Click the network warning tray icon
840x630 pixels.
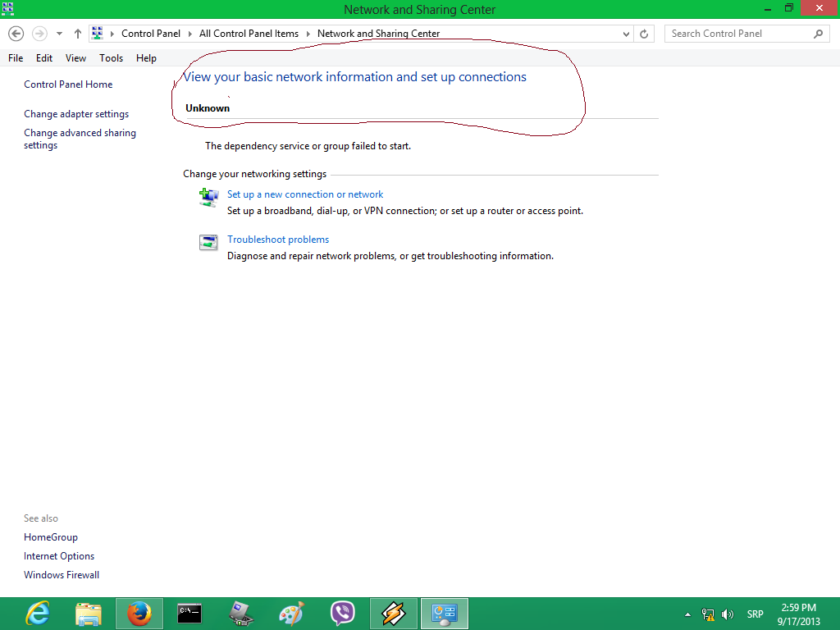pos(708,614)
